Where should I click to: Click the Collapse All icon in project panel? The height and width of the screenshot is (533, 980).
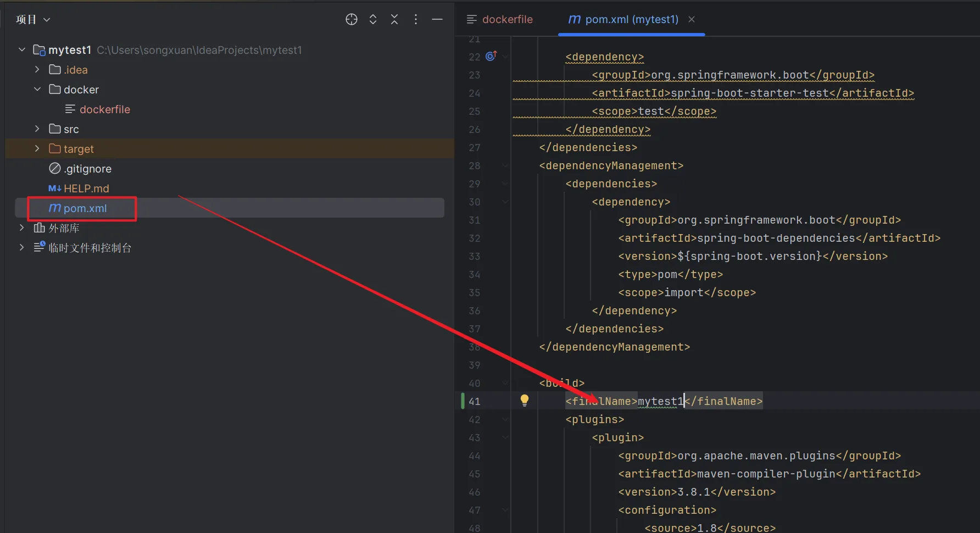394,20
